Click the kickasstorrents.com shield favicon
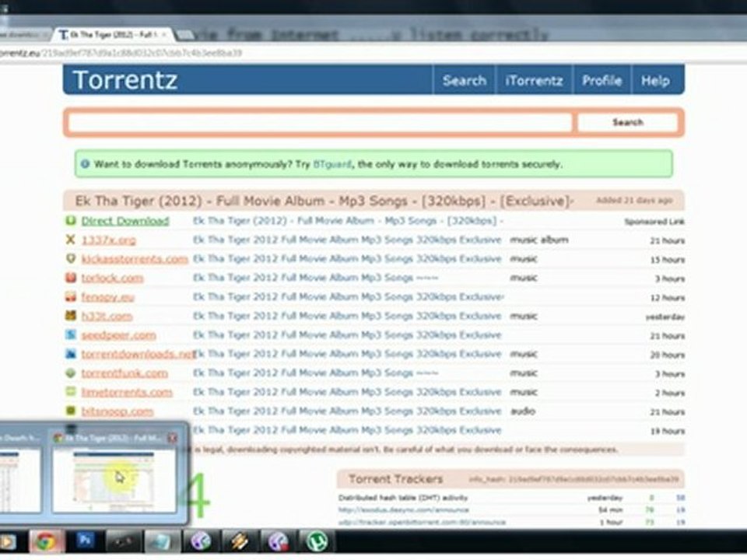 tap(71, 258)
